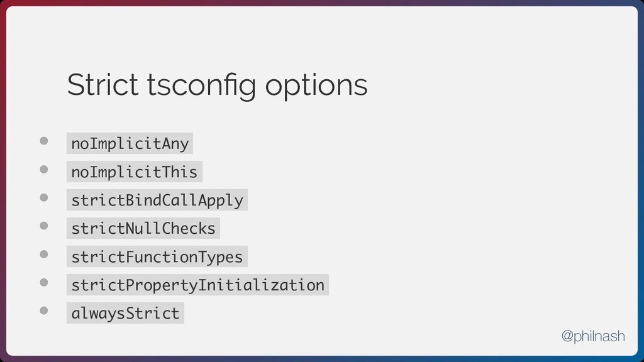
Task: Select the bullet point before strictFunctionTypes
Action: point(45,255)
